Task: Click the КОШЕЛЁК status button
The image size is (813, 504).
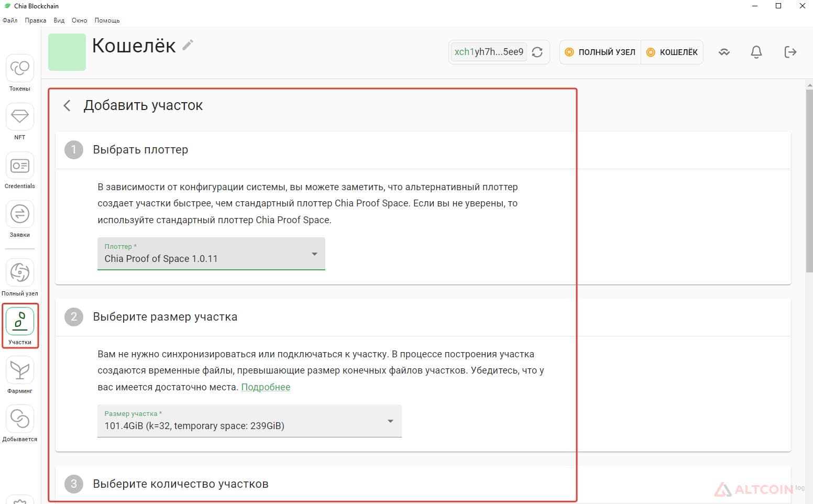Action: pos(672,52)
